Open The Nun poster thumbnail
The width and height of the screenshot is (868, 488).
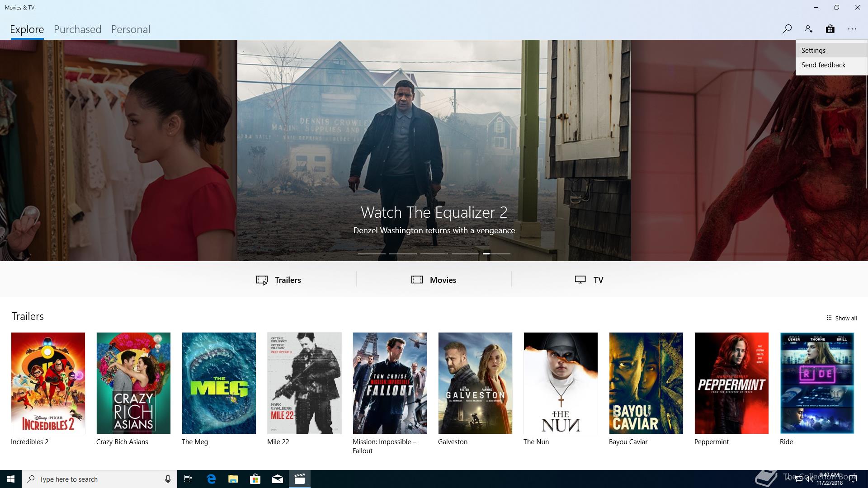tap(561, 383)
